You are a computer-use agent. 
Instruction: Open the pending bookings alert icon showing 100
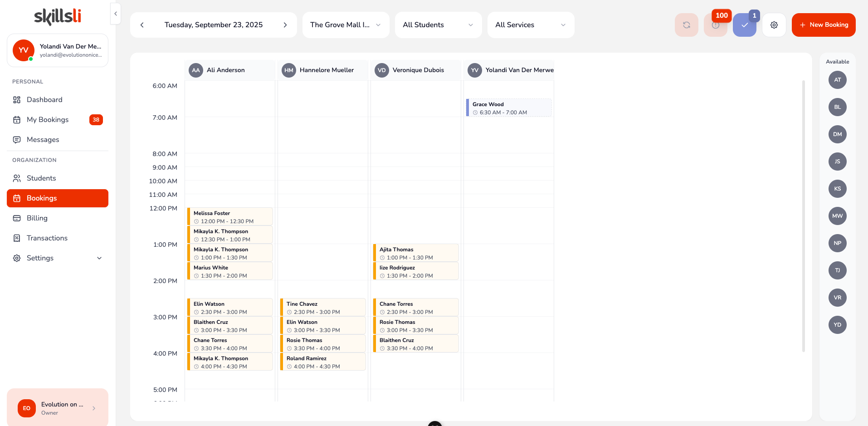(716, 25)
